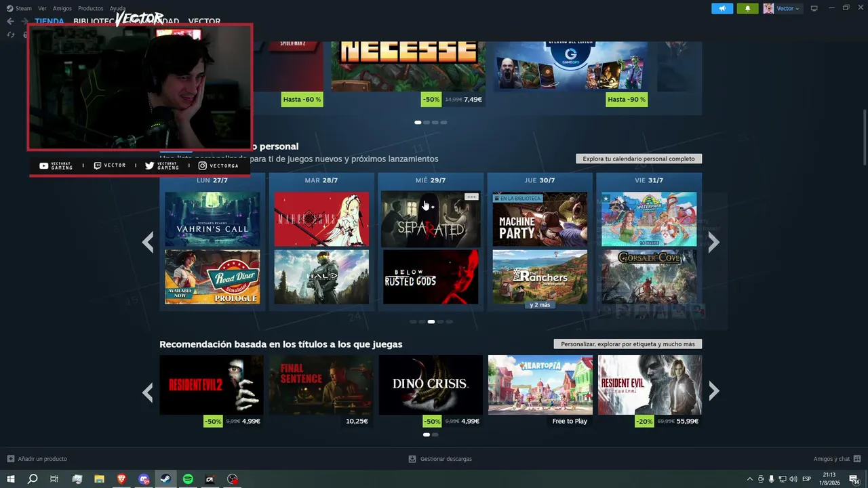The height and width of the screenshot is (488, 868).
Task: Open Gestionar descargas
Action: click(x=446, y=459)
